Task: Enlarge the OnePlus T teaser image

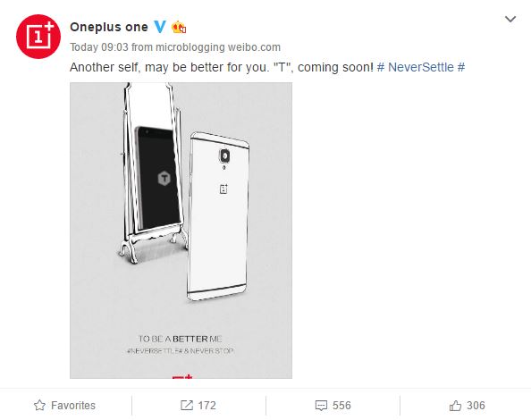Action: pos(181,231)
